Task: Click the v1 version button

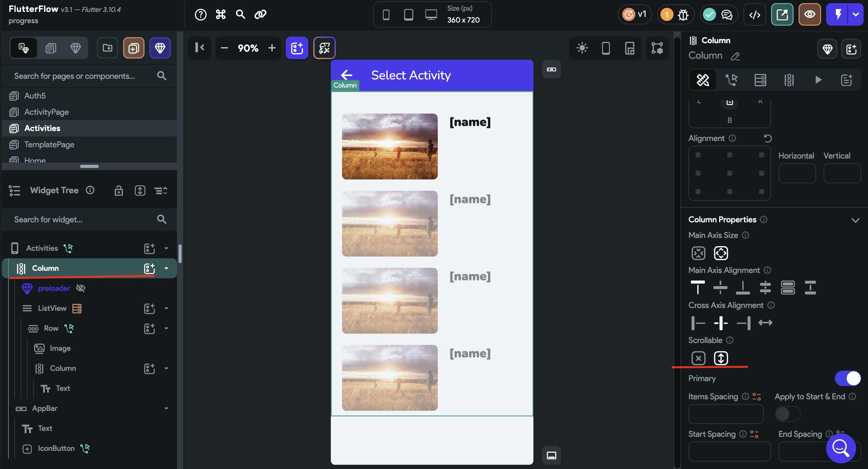Action: point(635,14)
